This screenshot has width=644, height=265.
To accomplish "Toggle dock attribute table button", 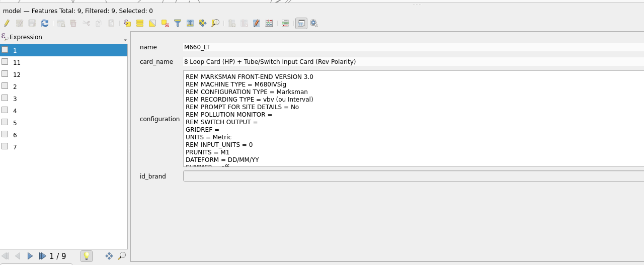I will [x=301, y=23].
